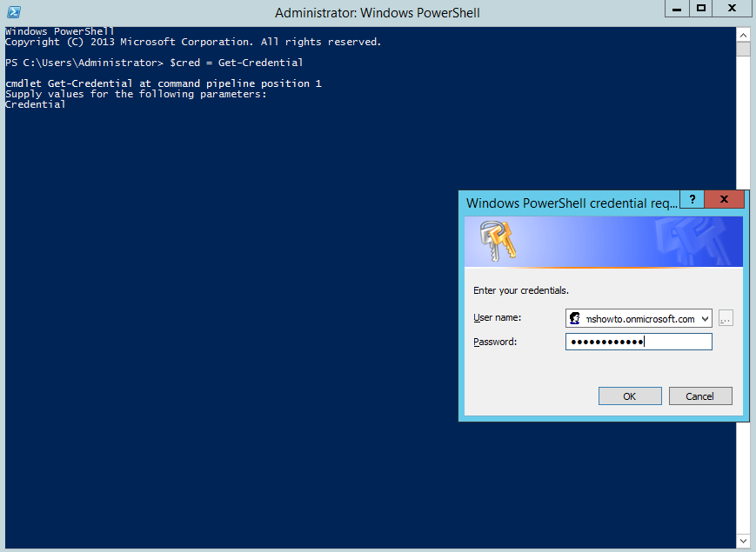Click the User name text field
The image size is (756, 552).
click(639, 318)
